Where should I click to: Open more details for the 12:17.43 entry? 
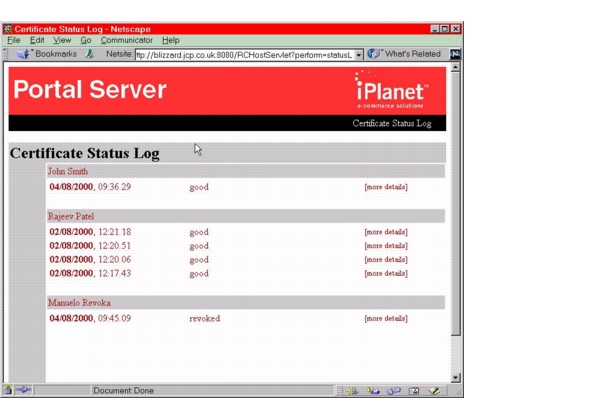[x=386, y=273]
